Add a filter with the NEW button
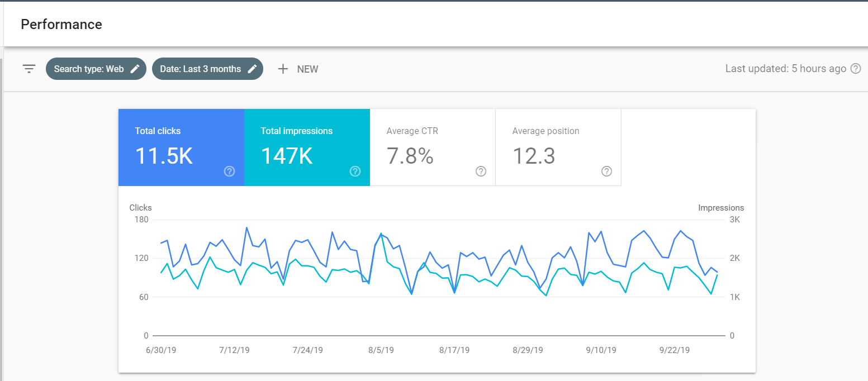The height and width of the screenshot is (381, 868). tap(298, 69)
